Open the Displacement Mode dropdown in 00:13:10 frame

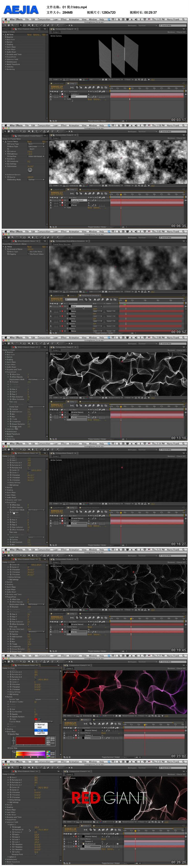(x=36, y=379)
